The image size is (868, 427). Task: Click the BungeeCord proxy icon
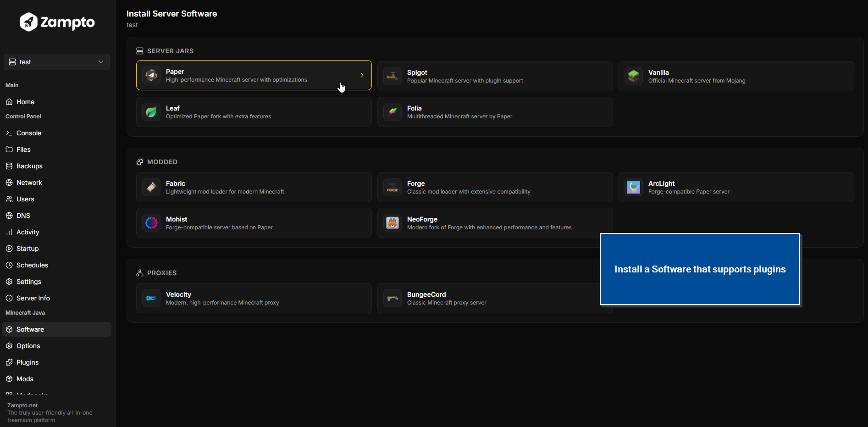click(393, 298)
